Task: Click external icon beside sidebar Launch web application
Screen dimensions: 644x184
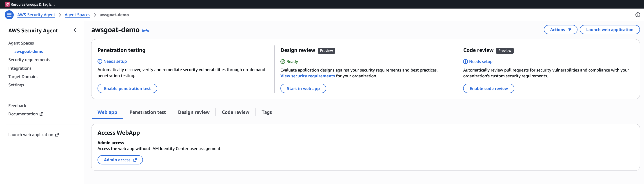Action: (57, 135)
